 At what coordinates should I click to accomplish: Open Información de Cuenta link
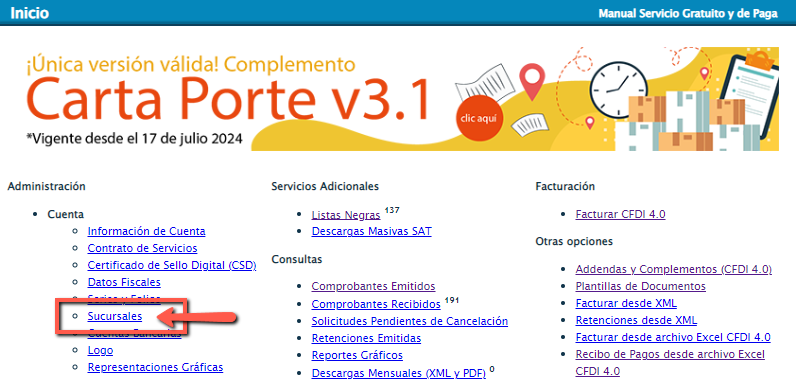coord(146,232)
